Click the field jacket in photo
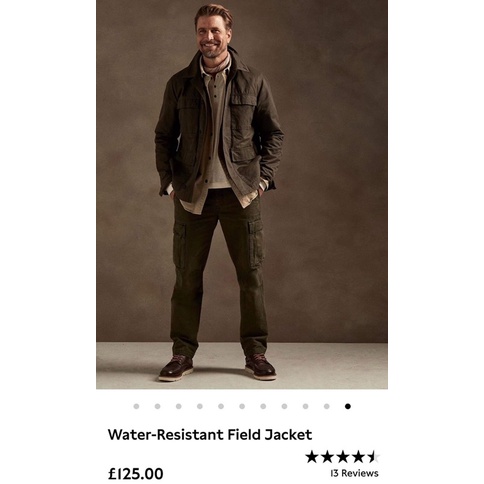The image size is (484, 484). pyautogui.click(x=219, y=128)
